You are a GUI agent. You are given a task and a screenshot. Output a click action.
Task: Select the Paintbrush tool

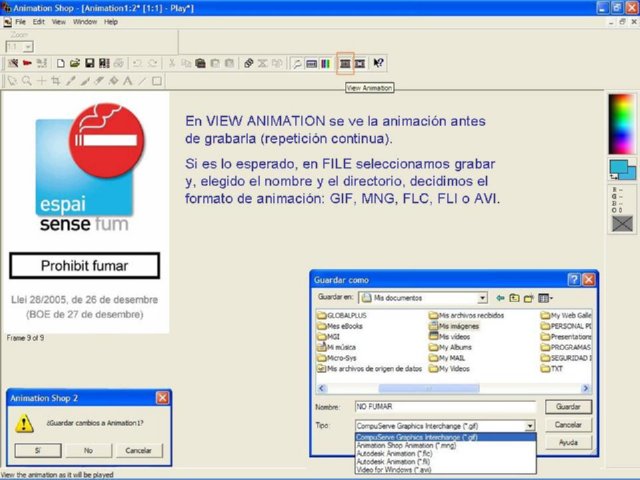click(x=84, y=81)
